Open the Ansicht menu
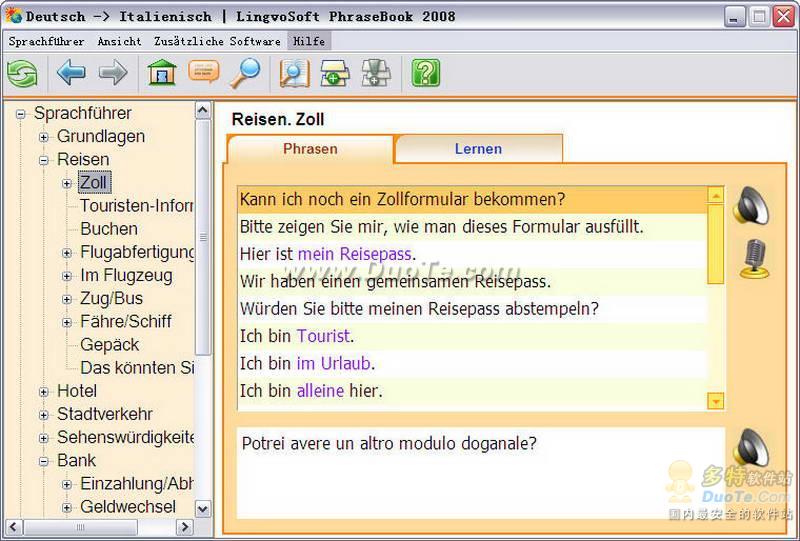800x541 pixels. tap(119, 41)
